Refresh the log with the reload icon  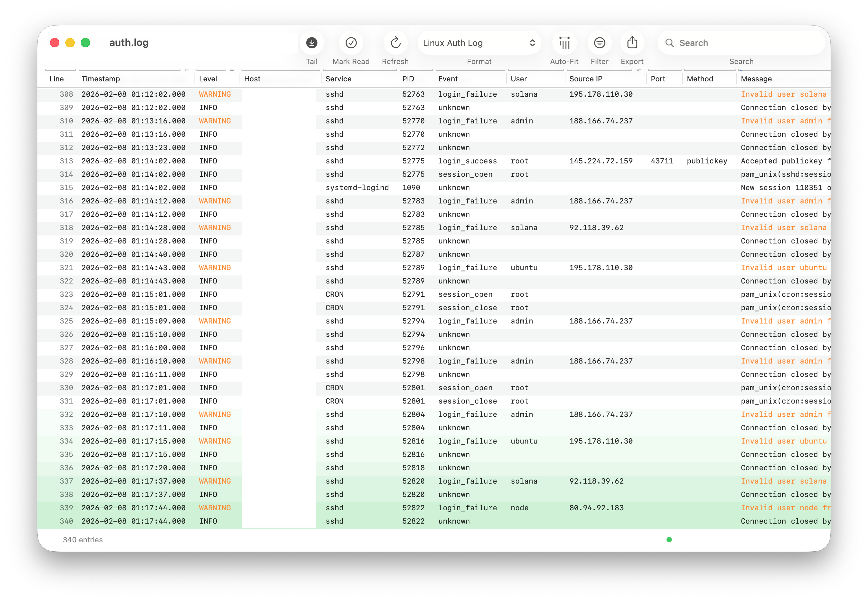coord(395,43)
